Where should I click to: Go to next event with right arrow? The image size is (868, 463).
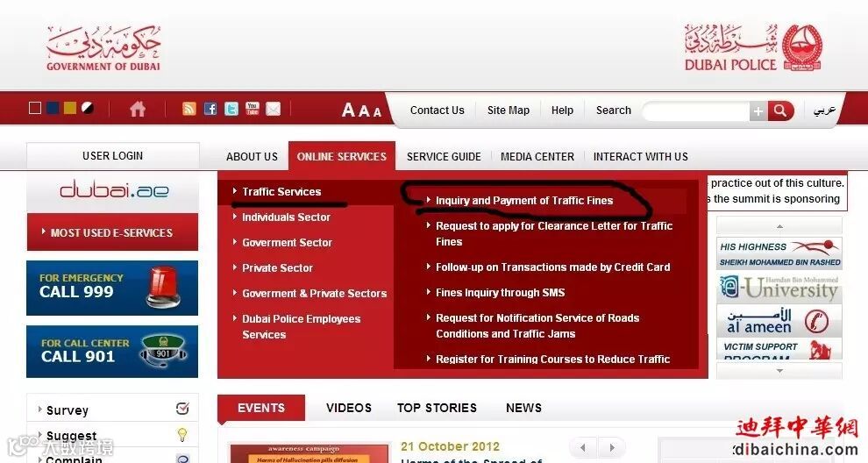point(612,447)
